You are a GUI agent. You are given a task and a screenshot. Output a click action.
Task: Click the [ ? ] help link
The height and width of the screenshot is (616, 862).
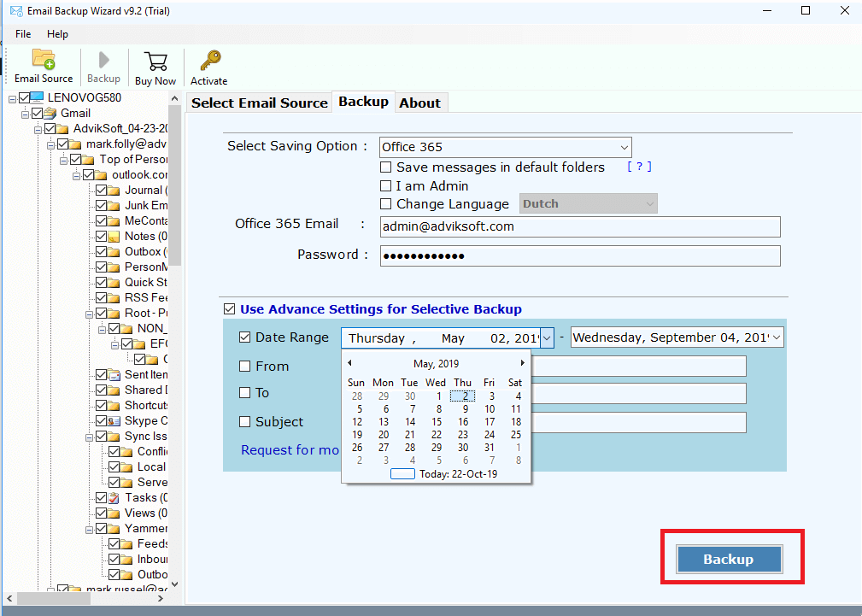pyautogui.click(x=639, y=167)
